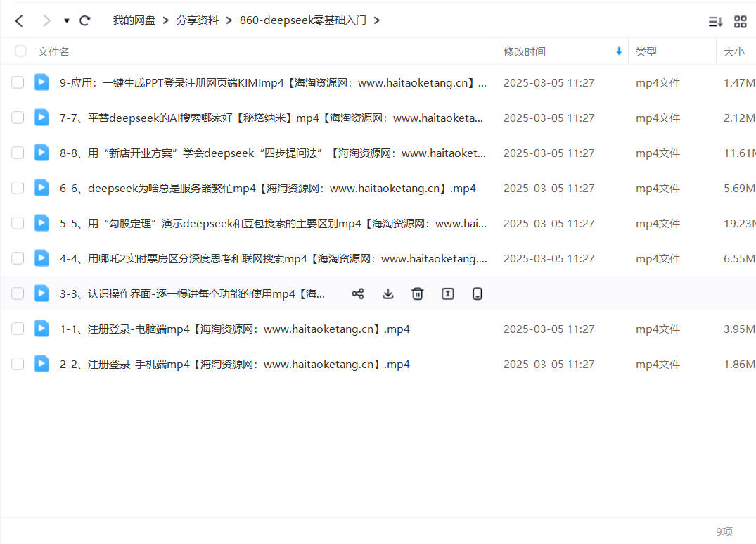Rename the 3-3 file
756x544 pixels.
tap(447, 293)
